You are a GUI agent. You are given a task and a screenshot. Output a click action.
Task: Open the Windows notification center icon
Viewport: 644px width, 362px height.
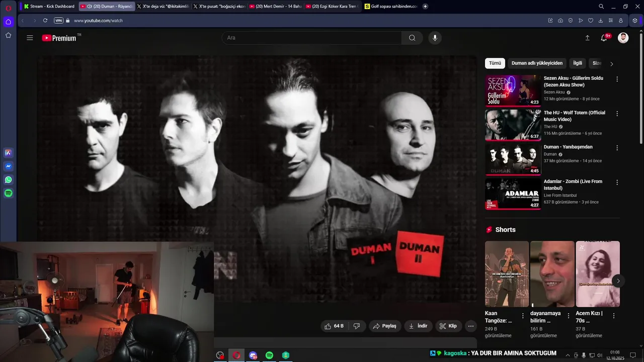click(633, 355)
